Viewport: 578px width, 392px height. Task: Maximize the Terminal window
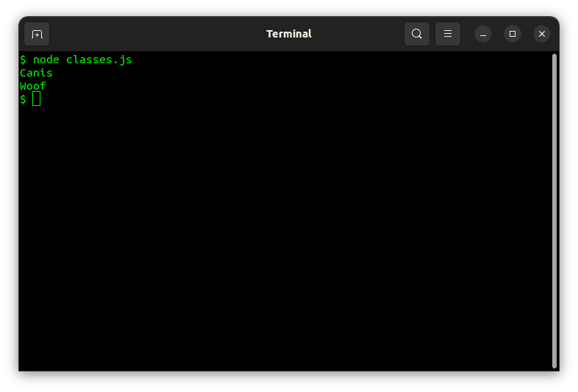coord(513,34)
